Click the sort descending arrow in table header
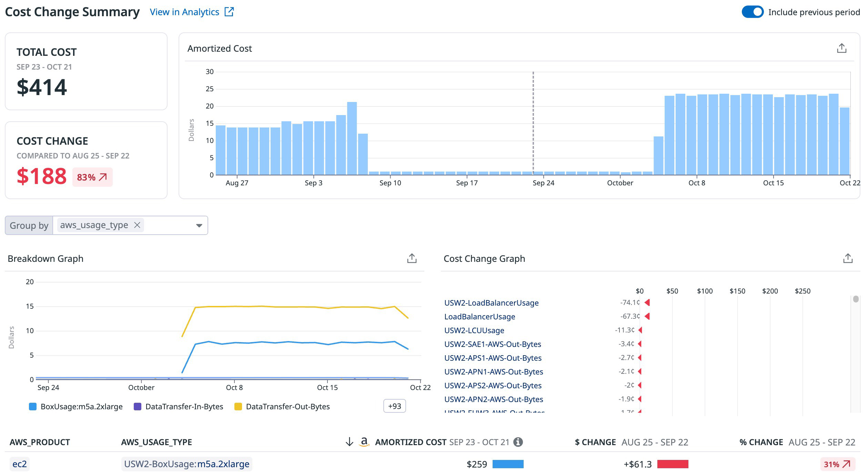 pos(349,442)
